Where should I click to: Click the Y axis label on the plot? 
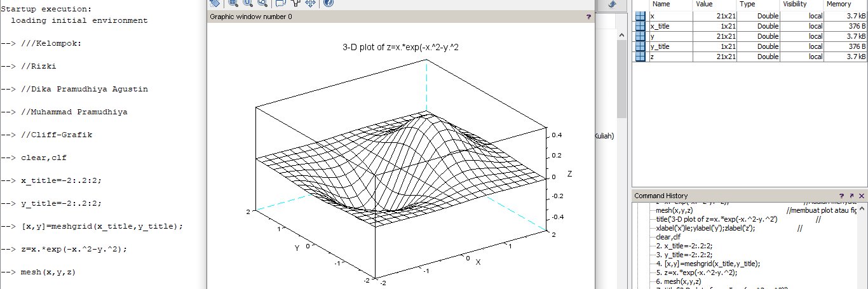[x=297, y=248]
